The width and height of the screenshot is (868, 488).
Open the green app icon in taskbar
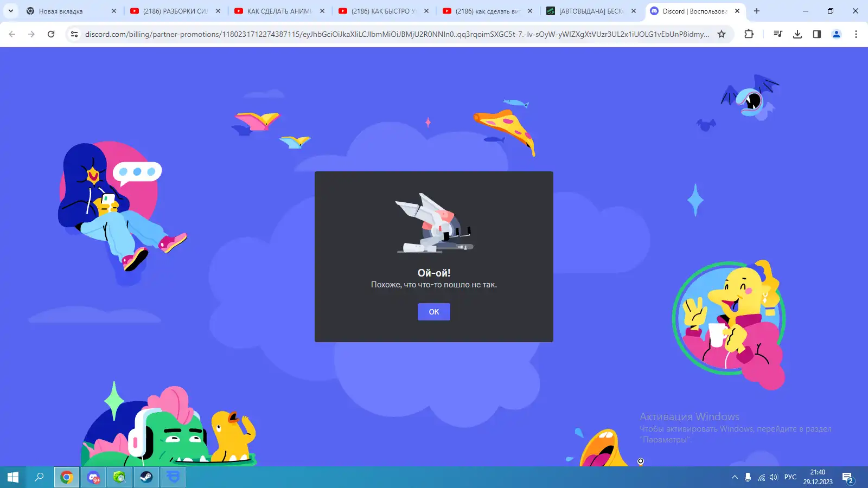tap(120, 477)
